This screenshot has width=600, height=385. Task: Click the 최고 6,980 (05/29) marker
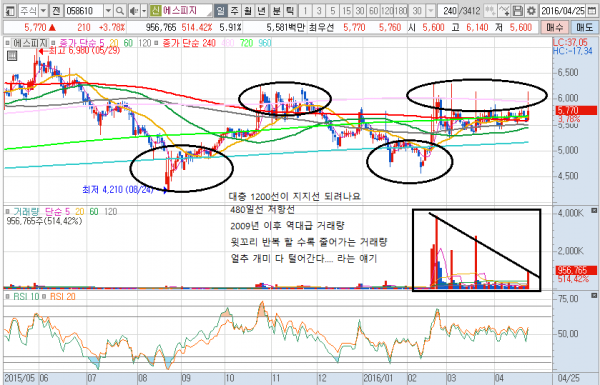pos(80,51)
